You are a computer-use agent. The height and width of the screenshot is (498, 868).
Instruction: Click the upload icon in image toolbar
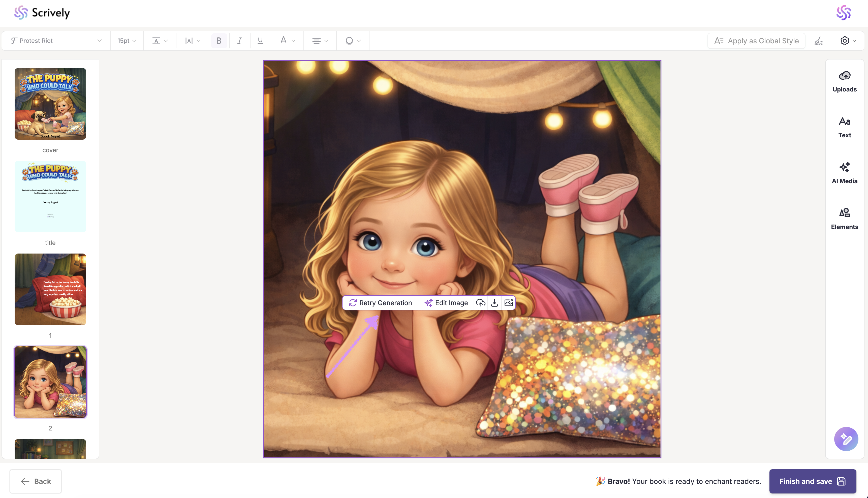pyautogui.click(x=481, y=303)
